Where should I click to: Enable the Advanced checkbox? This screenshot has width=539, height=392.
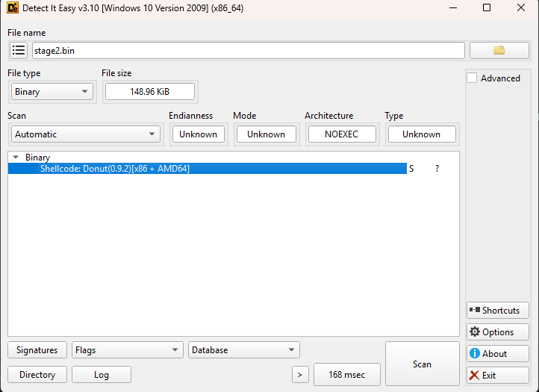pos(472,78)
